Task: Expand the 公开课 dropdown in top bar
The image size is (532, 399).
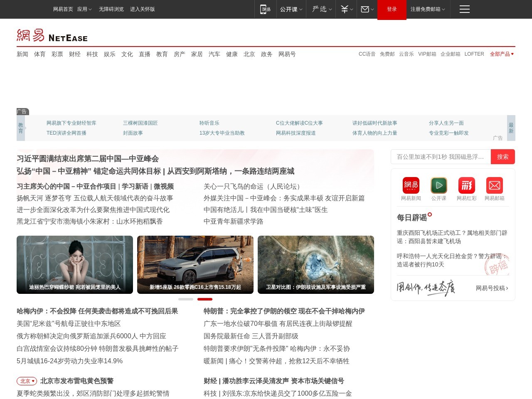Action: [x=291, y=9]
